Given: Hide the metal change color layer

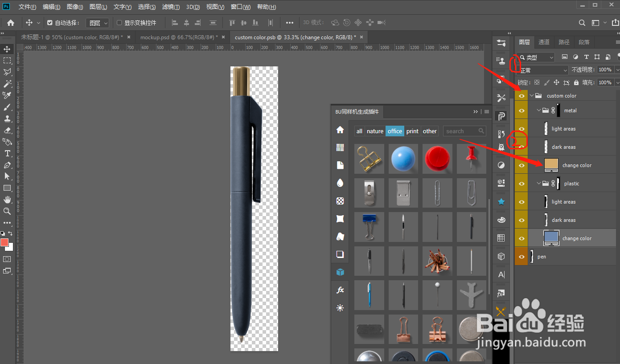Looking at the screenshot, I should [x=521, y=165].
